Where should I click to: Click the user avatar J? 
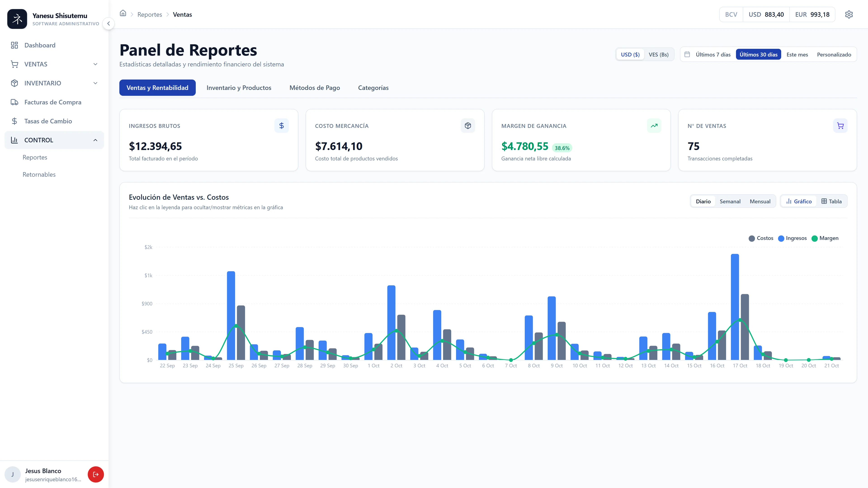click(12, 474)
